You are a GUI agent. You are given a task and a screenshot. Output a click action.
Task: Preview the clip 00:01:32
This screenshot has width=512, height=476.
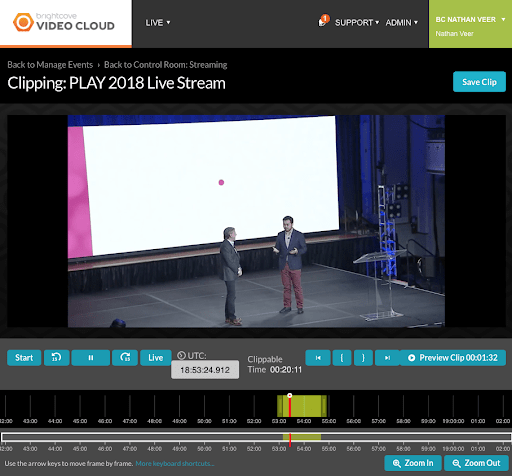(453, 358)
